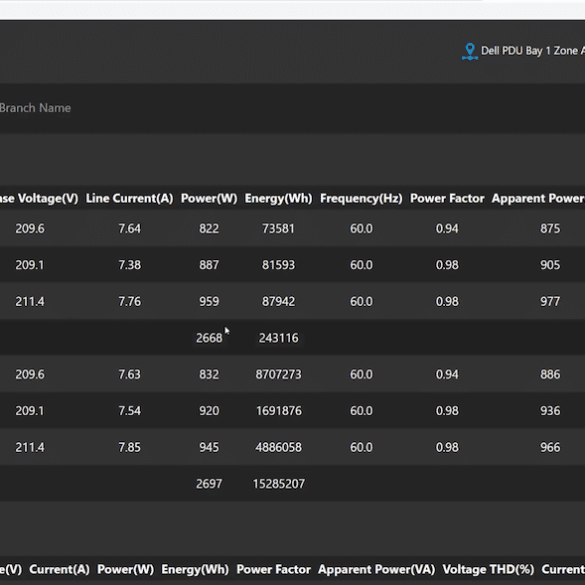Click the total power value 2697
This screenshot has height=585, width=585.
click(x=209, y=484)
